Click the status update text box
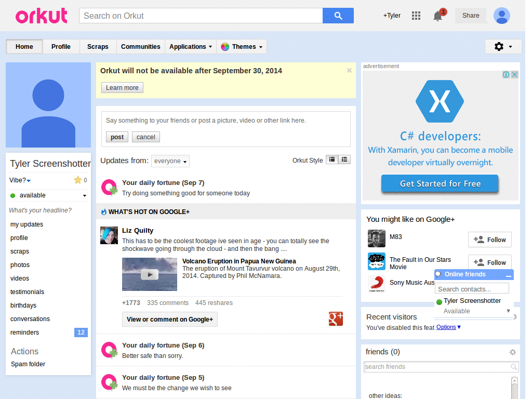Image resolution: width=532 pixels, height=399 pixels. 225,121
